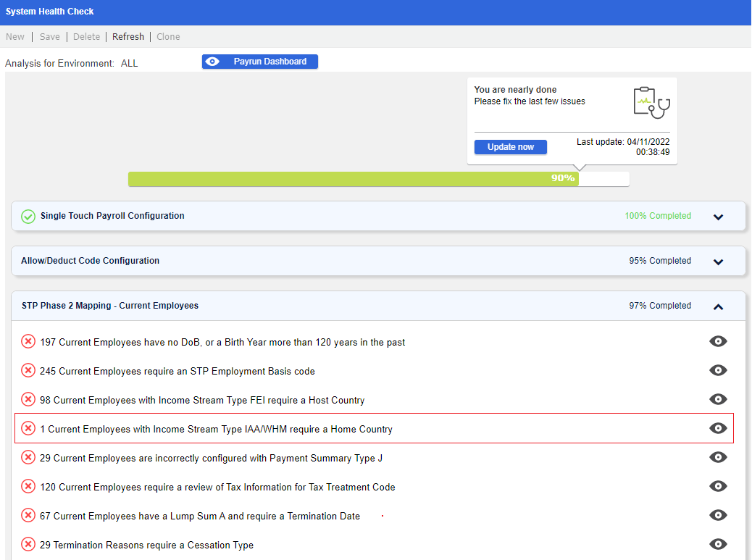This screenshot has height=560, width=752.
Task: Click Refresh in the toolbar
Action: (128, 36)
